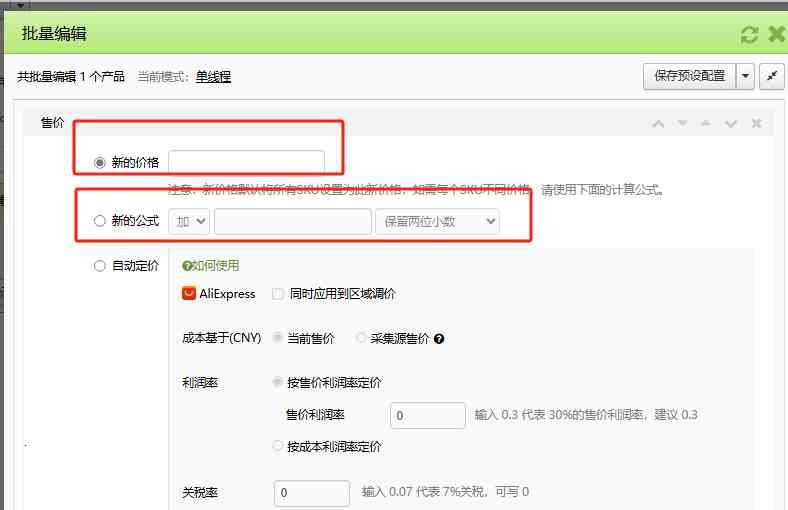
Task: Click the collapse/shrink icon button
Action: [772, 76]
